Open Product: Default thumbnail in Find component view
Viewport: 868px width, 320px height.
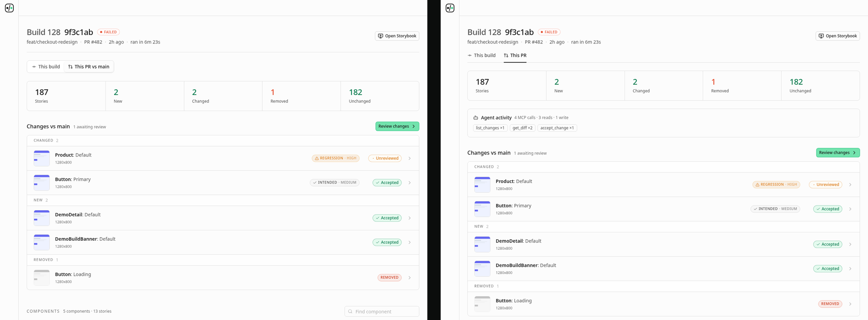click(42, 158)
